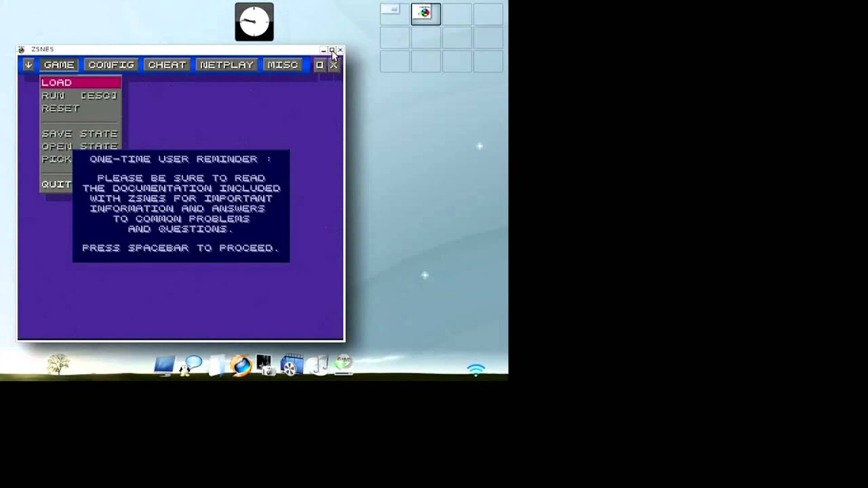
Task: Switch to the first workspace thumbnail in pager
Action: [x=395, y=14]
